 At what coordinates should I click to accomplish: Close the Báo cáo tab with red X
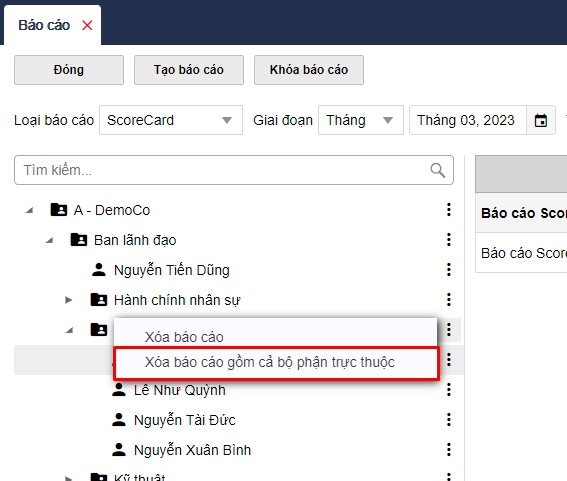click(x=87, y=25)
